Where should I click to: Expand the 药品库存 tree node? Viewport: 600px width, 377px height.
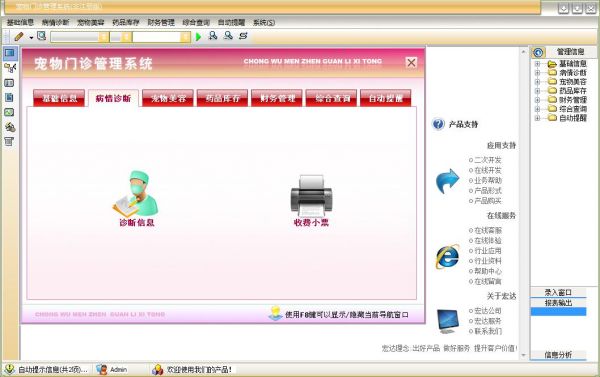pyautogui.click(x=537, y=91)
